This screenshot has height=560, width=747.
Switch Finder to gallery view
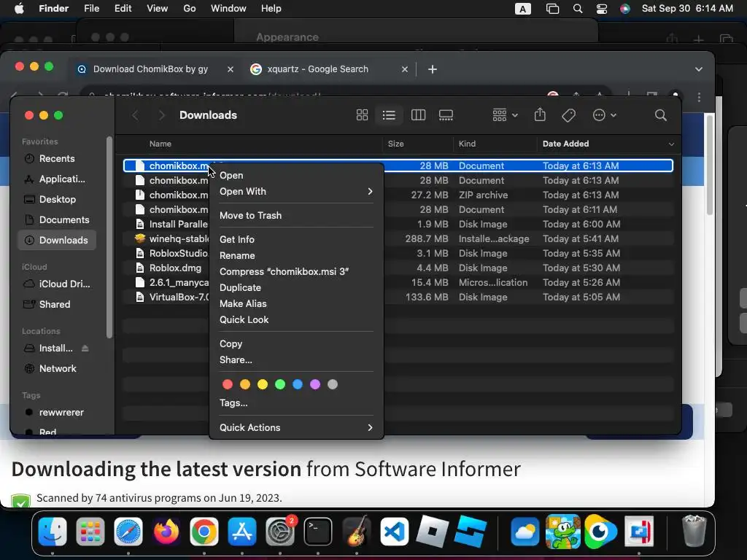(x=446, y=114)
